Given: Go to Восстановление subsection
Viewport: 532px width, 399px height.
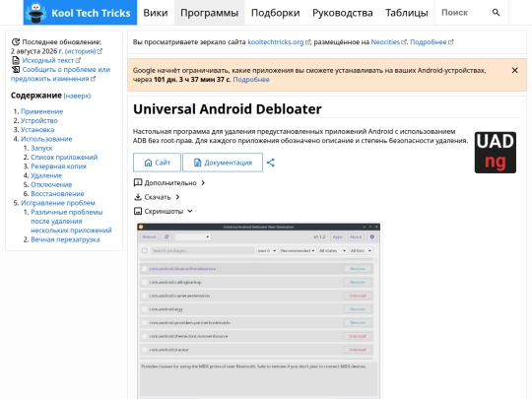Looking at the screenshot, I should 57,194.
